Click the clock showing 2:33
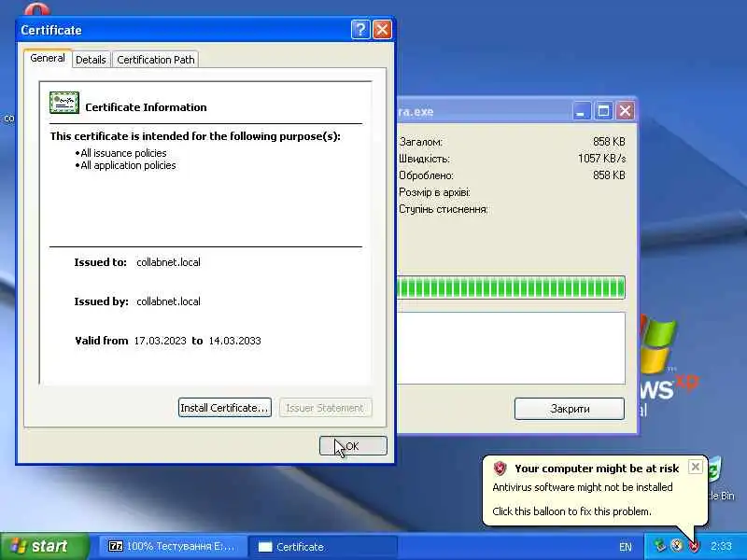747x560 pixels. coord(721,546)
